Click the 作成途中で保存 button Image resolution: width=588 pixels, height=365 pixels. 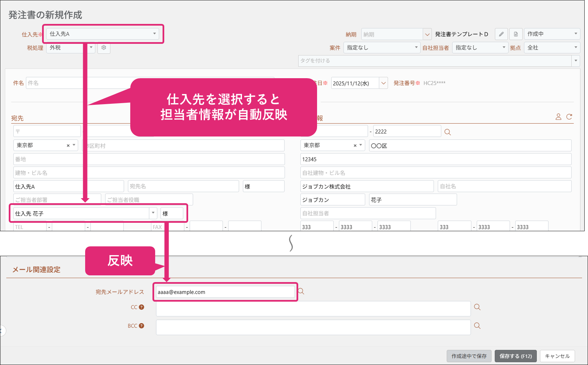[x=469, y=356]
